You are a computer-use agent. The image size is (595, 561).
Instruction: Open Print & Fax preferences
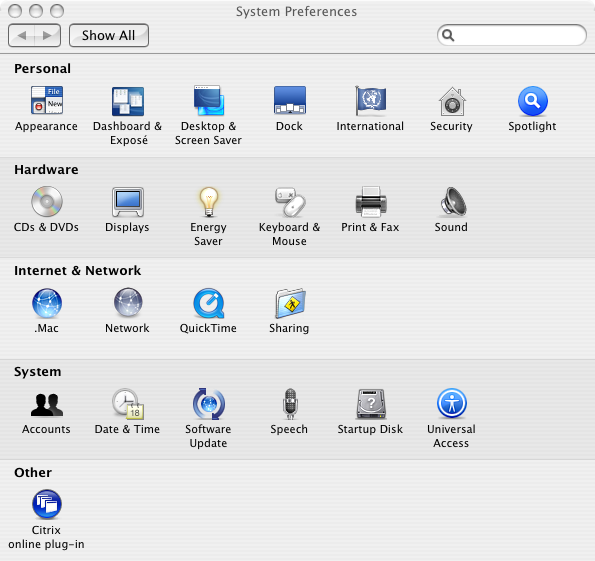(x=370, y=202)
